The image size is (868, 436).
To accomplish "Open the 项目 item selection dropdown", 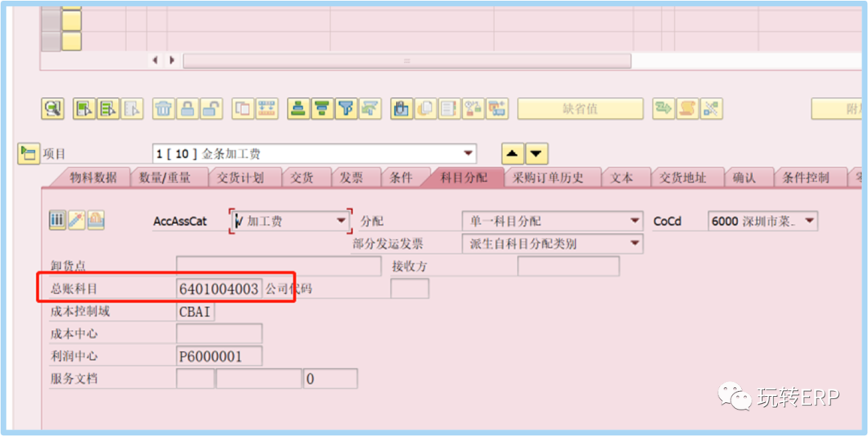I will 469,154.
